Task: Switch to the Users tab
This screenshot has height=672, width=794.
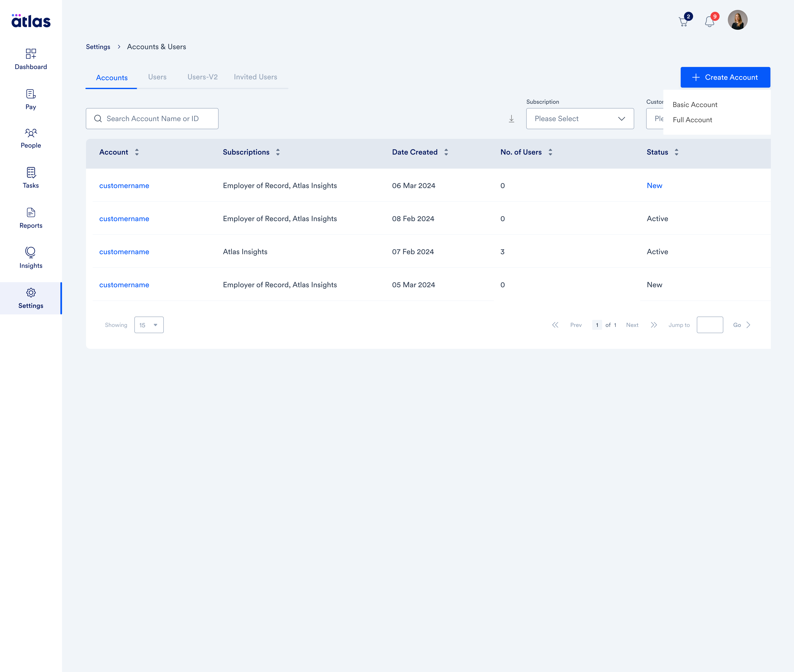Action: pos(157,77)
